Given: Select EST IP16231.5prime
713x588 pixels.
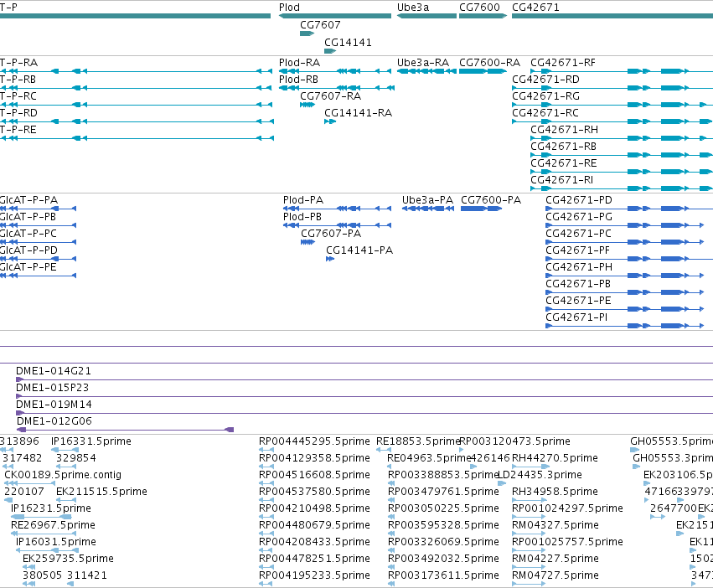Looking at the screenshot, I should [51, 508].
